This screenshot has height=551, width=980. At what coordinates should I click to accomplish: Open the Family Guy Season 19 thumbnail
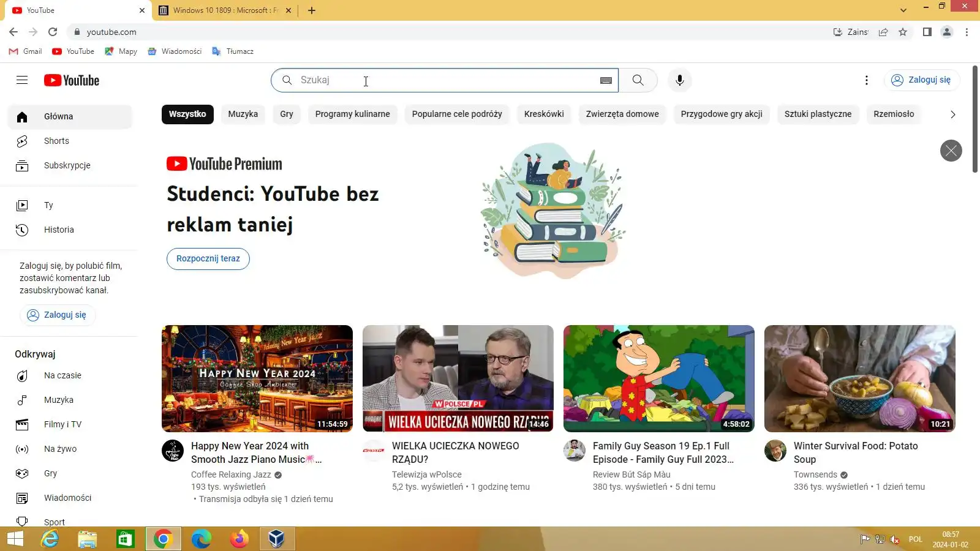659,378
